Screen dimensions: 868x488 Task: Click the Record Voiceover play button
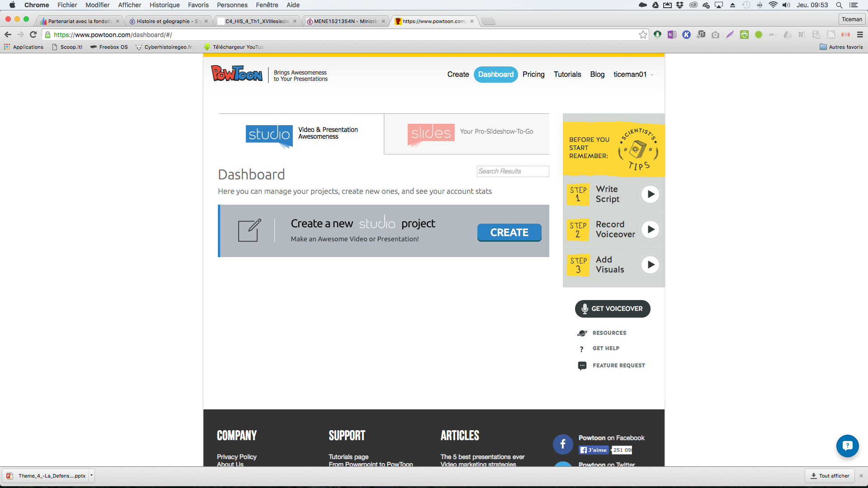tap(651, 229)
